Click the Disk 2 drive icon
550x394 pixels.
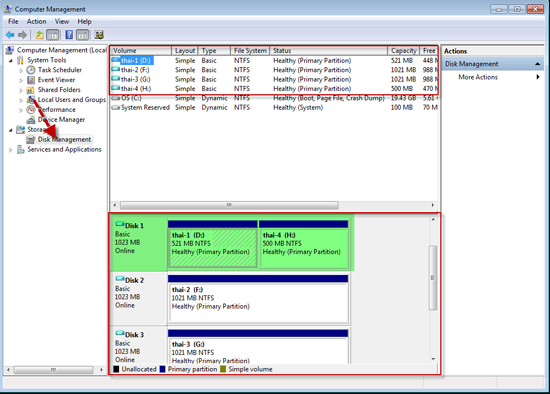(120, 279)
